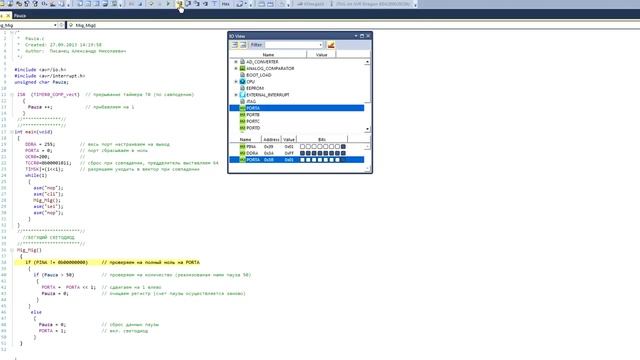Click expand-all icon in IO View toolbar

point(235,45)
